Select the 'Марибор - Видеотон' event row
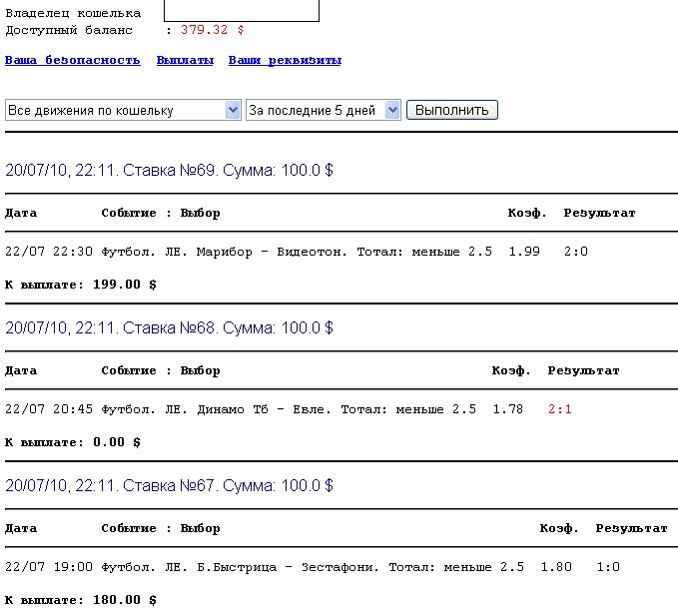This screenshot has height=616, width=678. coord(297,252)
